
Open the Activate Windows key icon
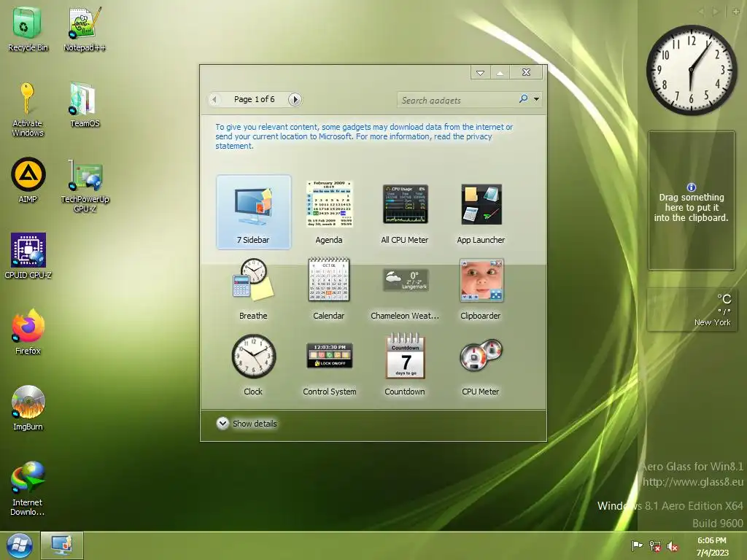[28, 109]
